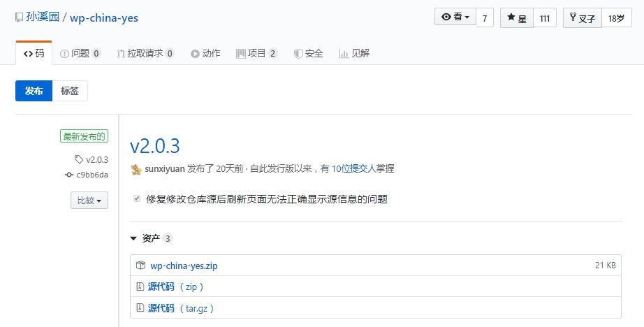Open the 孙溪园 owner link

[43, 17]
